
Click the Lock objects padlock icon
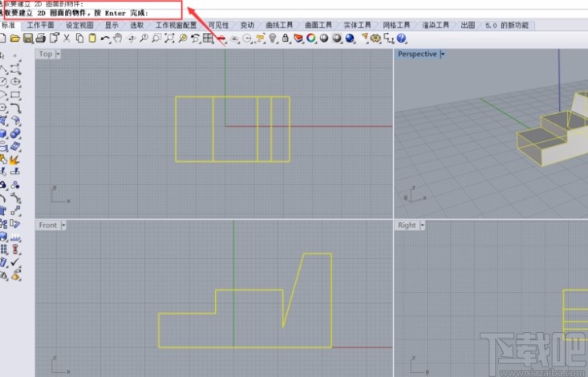point(286,39)
